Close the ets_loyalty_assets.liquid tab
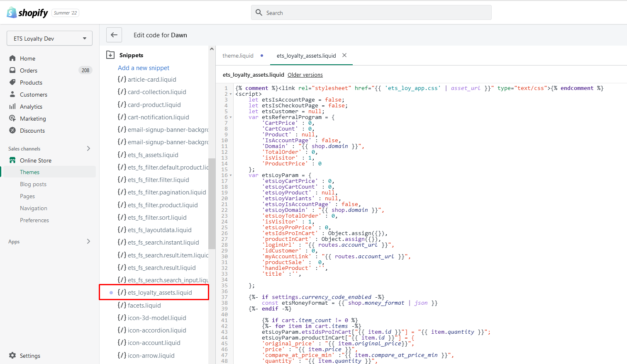 (x=344, y=55)
